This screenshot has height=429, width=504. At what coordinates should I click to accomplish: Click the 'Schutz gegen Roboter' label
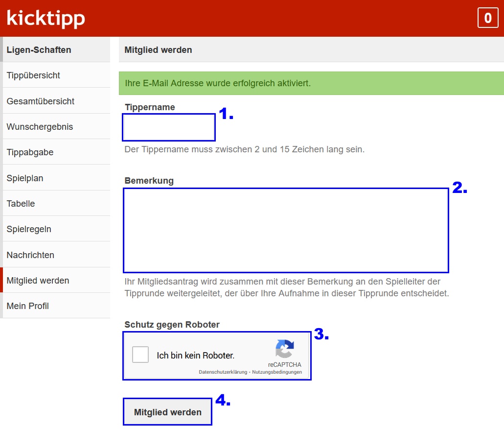click(x=172, y=325)
